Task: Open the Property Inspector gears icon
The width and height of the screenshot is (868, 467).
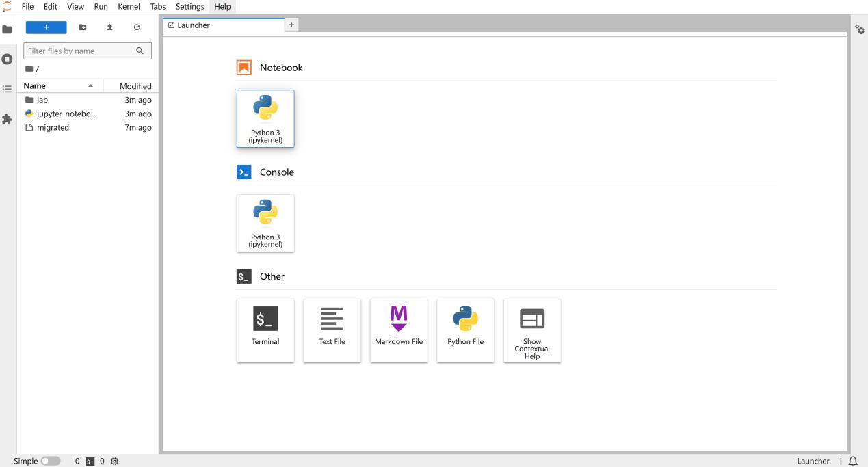Action: [x=860, y=29]
